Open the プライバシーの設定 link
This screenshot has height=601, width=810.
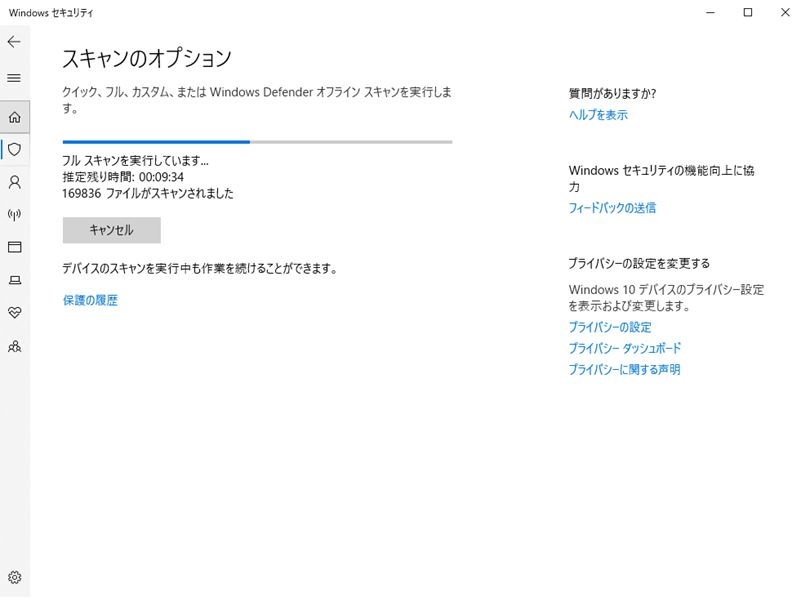(610, 327)
